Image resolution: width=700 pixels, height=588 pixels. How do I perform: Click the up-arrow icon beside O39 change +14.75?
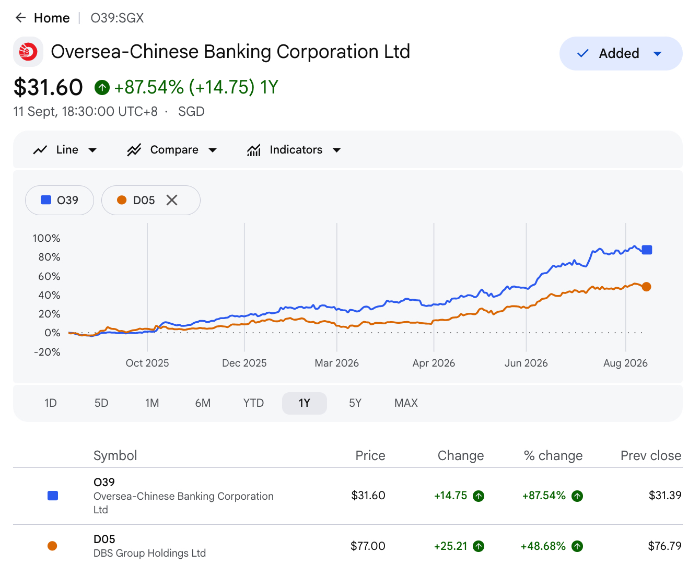tap(479, 496)
